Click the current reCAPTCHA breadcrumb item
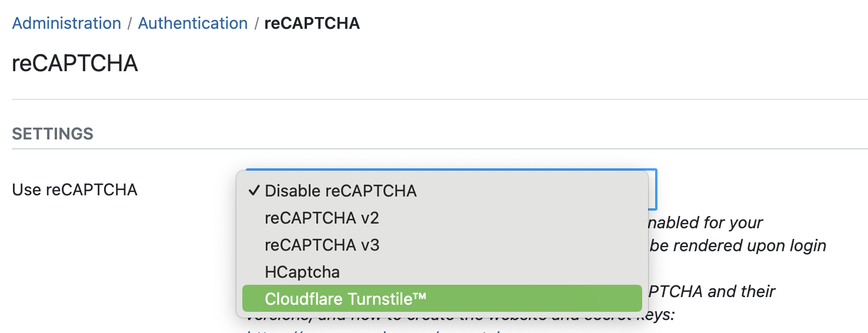 [312, 24]
